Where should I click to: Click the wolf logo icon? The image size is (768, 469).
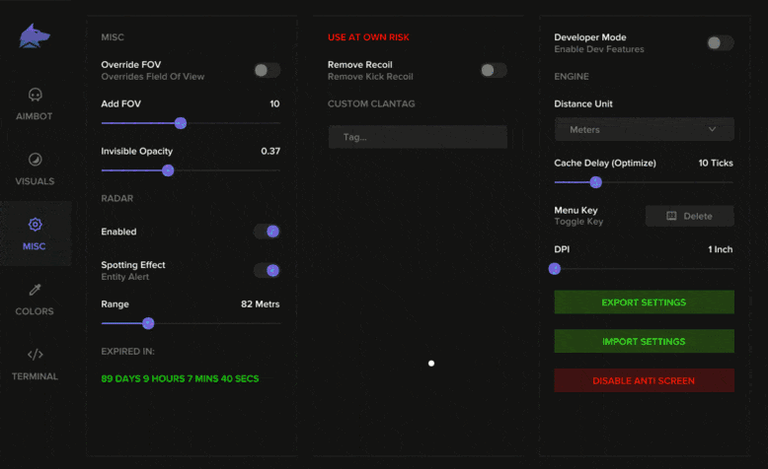pos(35,37)
